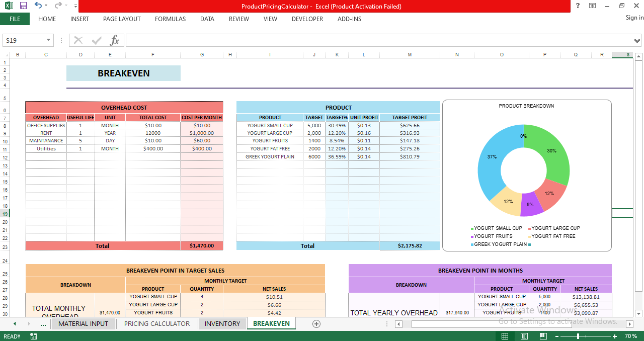Switch to Normal view icon
The width and height of the screenshot is (644, 341).
point(505,336)
